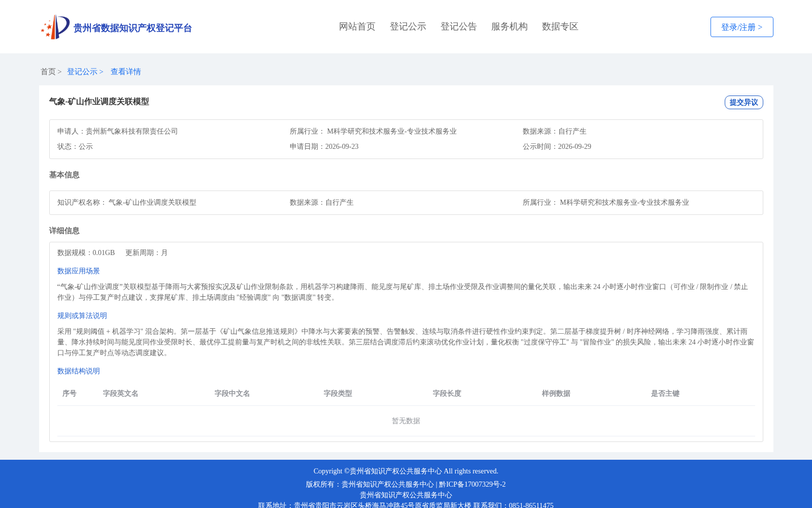Screen dimensions: 812x508
Task: Open 登记公告 menu item
Action: click(459, 26)
